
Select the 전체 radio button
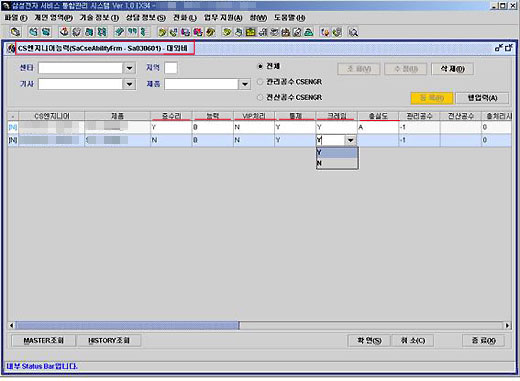[x=260, y=66]
